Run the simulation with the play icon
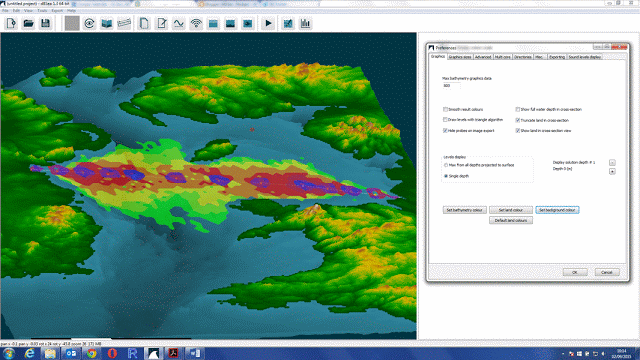 tap(268, 23)
